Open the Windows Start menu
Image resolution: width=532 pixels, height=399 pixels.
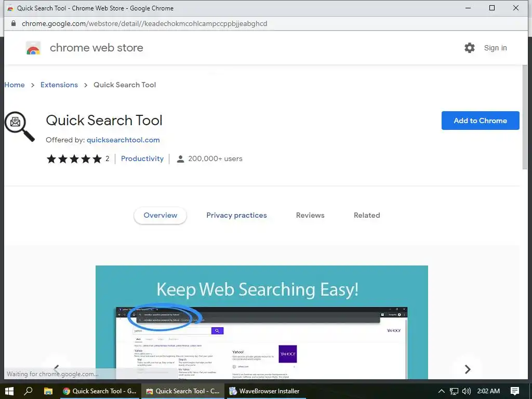click(9, 391)
